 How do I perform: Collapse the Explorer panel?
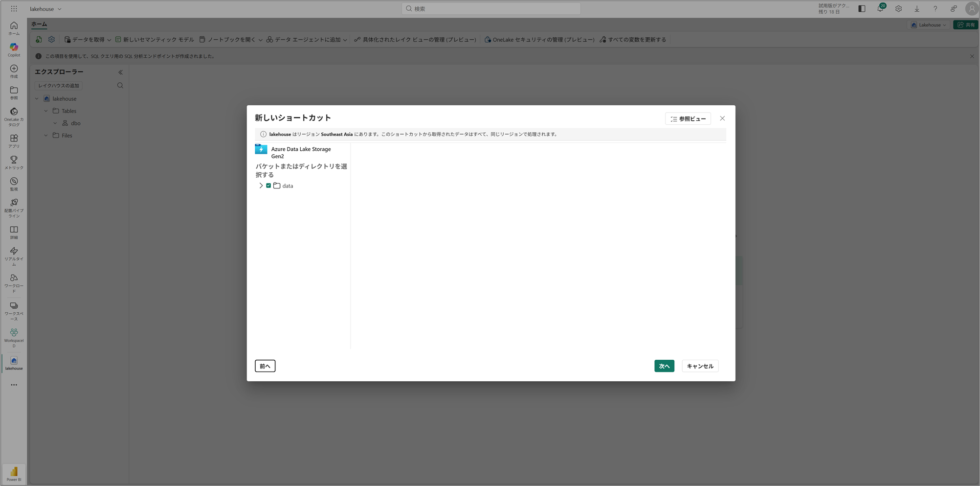click(120, 72)
